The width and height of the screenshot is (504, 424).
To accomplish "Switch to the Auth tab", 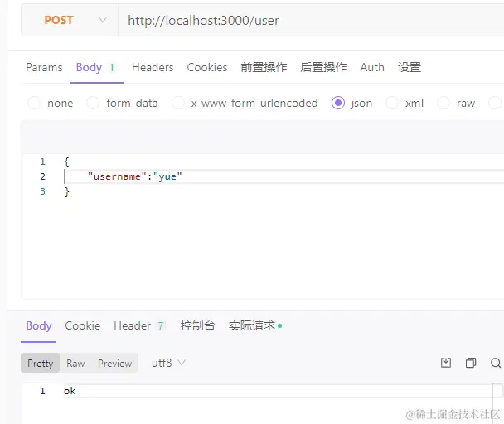I will point(372,67).
